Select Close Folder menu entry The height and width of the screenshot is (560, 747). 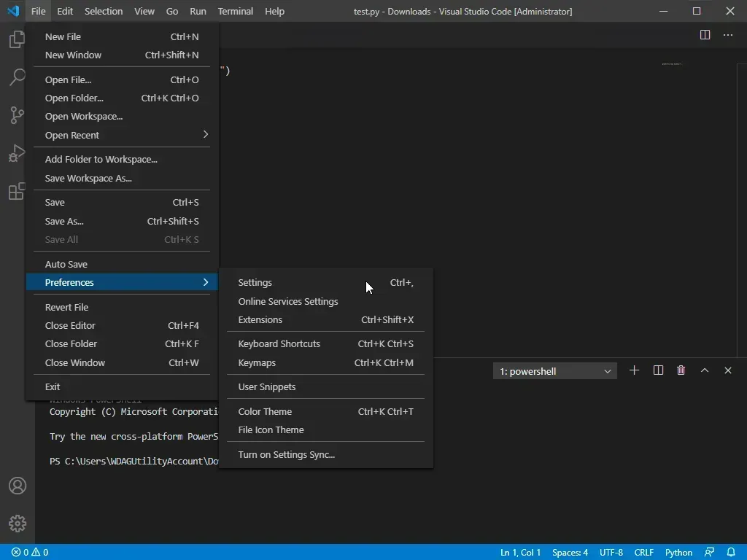[x=122, y=344]
